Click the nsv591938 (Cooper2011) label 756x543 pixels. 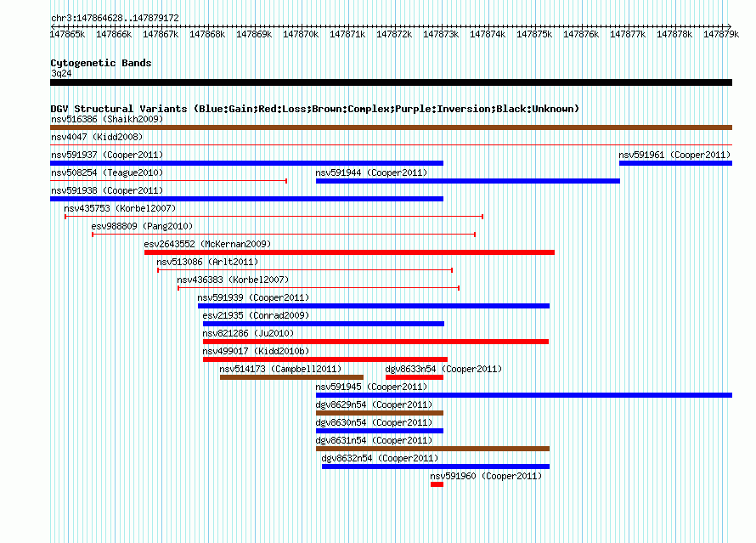(107, 190)
